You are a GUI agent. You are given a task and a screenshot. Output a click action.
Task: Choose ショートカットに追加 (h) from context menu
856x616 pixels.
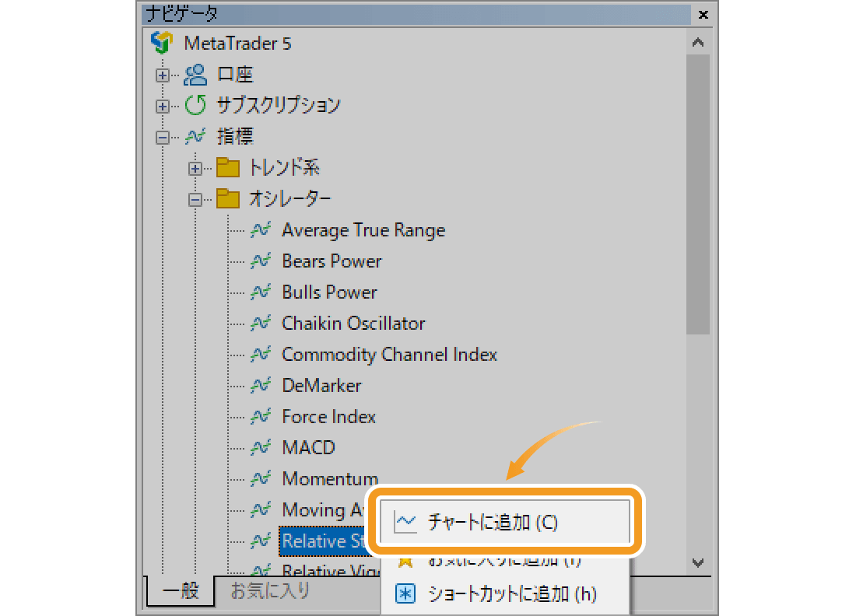(505, 593)
